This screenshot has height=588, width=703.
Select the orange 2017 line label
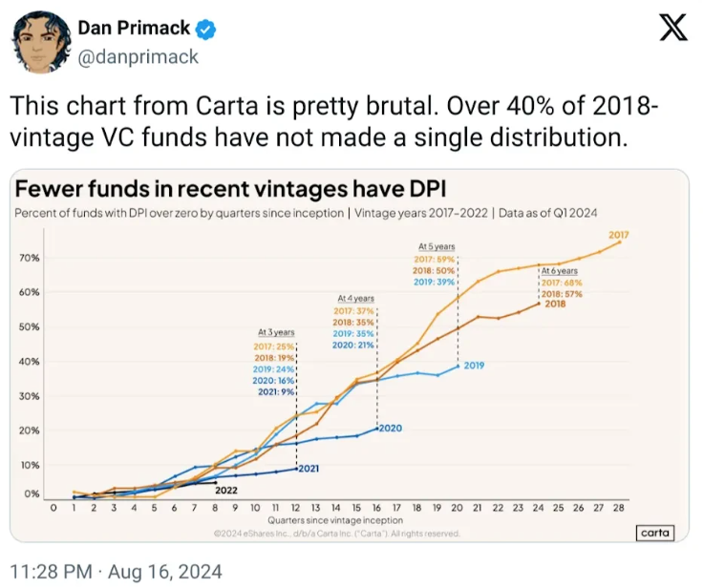(x=618, y=235)
